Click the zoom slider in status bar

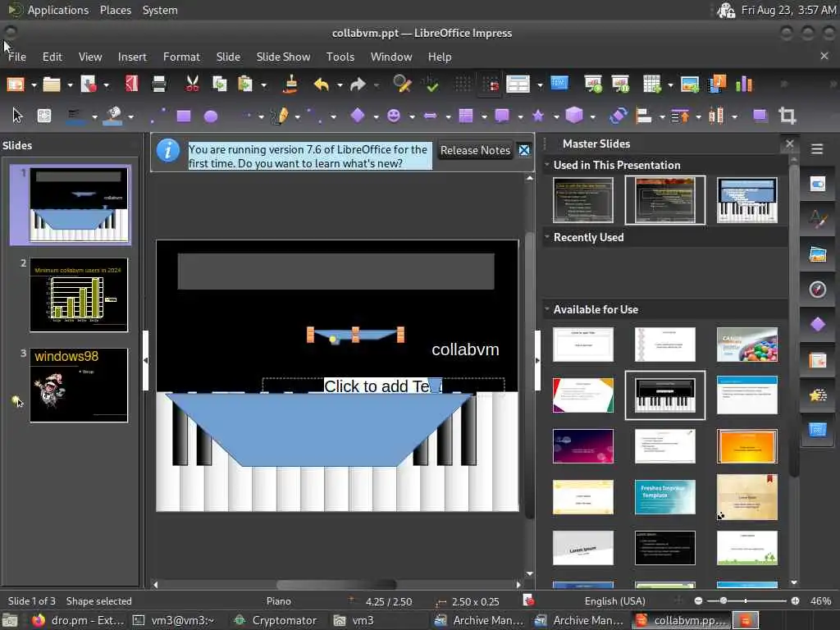(x=746, y=601)
